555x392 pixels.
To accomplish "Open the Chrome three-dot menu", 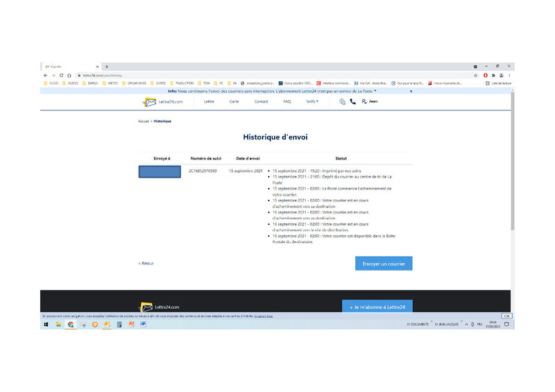I will click(509, 76).
